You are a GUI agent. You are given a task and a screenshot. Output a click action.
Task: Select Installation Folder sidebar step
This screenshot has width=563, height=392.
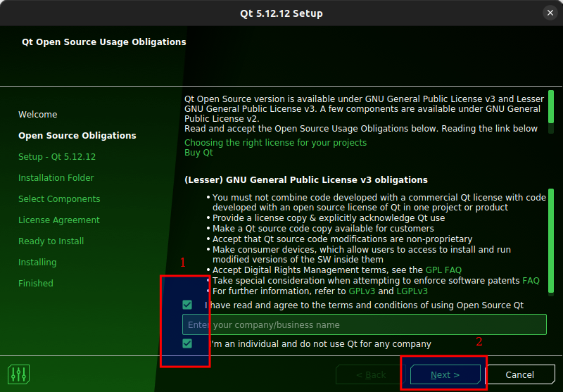(x=56, y=177)
